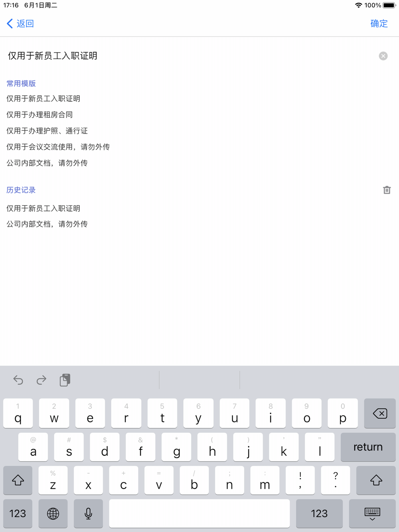Image resolution: width=399 pixels, height=532 pixels.
Task: Tap the space bar
Action: point(199,514)
